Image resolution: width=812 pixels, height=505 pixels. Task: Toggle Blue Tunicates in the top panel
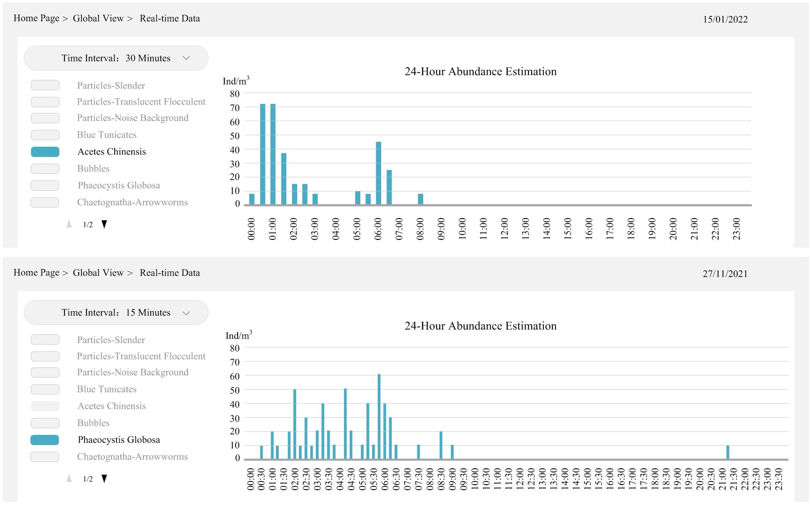click(x=45, y=135)
